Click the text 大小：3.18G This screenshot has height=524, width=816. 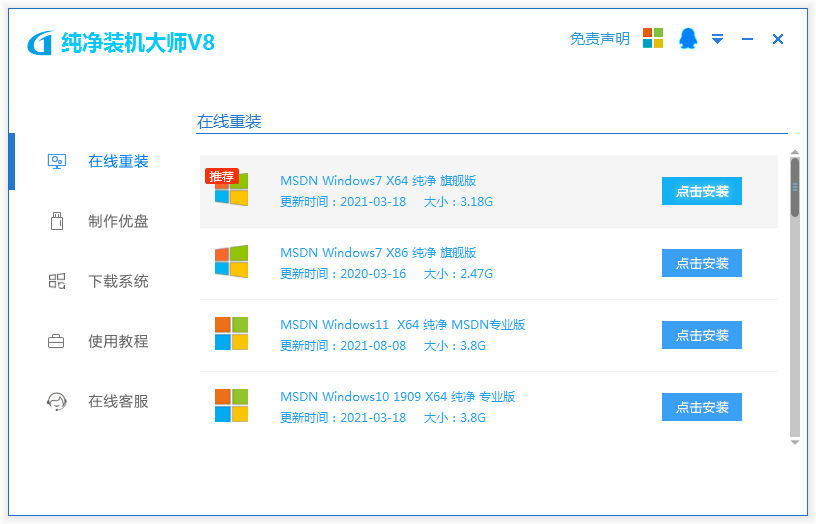pos(458,202)
